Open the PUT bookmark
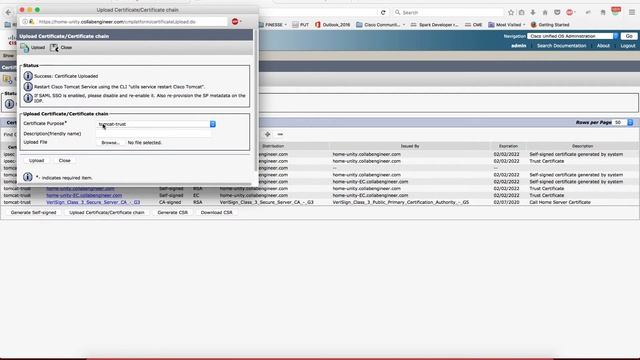The height and width of the screenshot is (360, 640). 300,25
